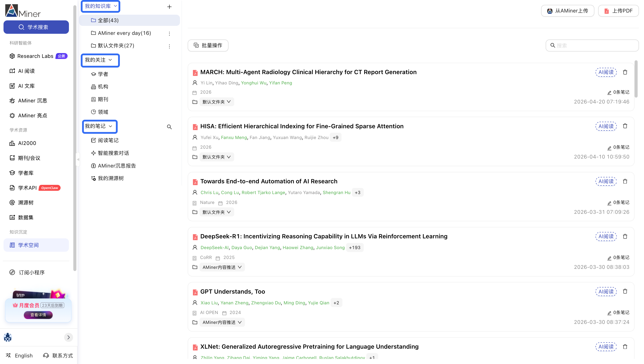Click the PDF icon of DeepSeek-R1 paper

[195, 237]
